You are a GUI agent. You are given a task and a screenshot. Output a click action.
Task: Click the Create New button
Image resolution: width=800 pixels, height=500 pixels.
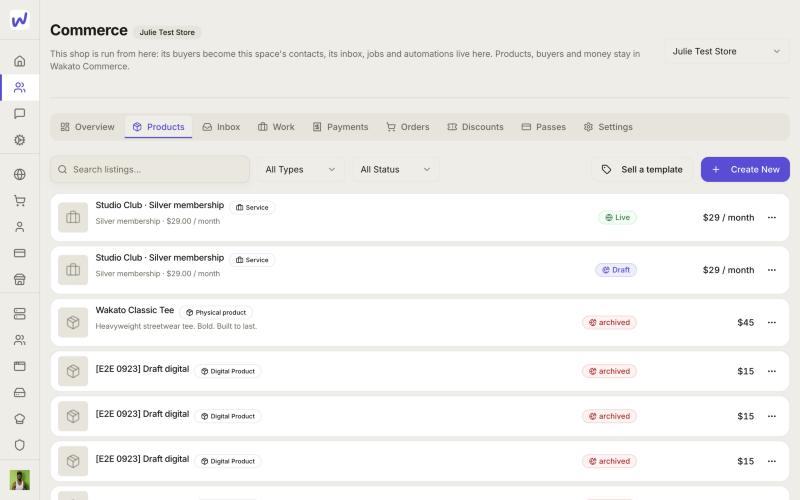(x=745, y=169)
